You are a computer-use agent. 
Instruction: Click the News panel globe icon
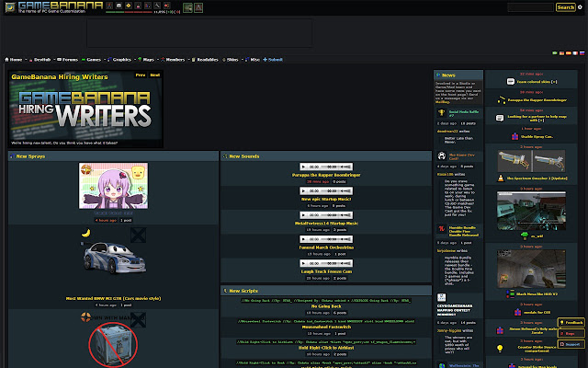(438, 75)
